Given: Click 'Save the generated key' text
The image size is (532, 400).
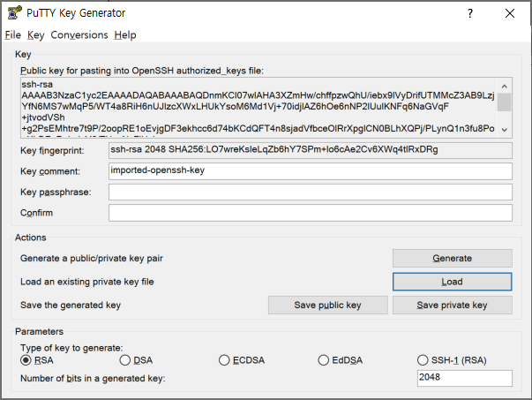Looking at the screenshot, I should [x=71, y=305].
